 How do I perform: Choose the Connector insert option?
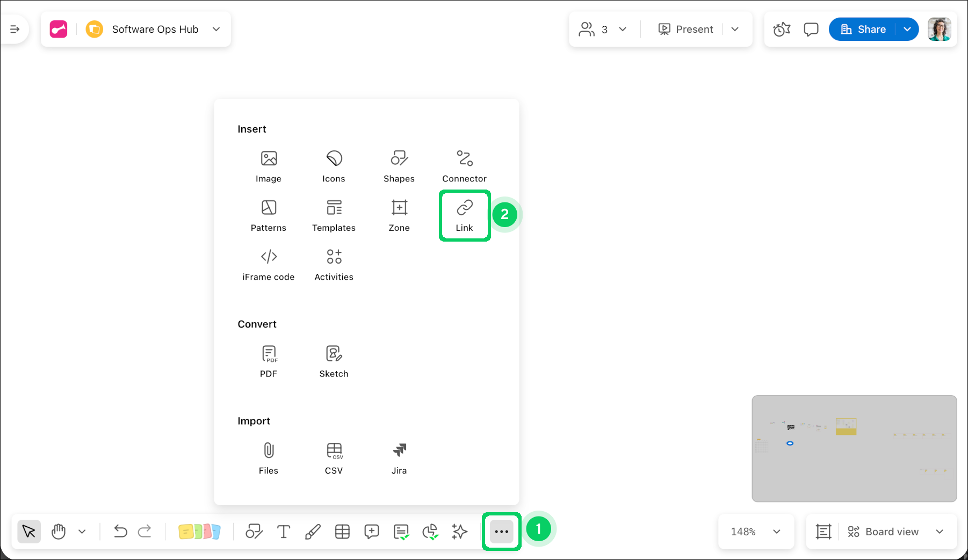pos(464,166)
